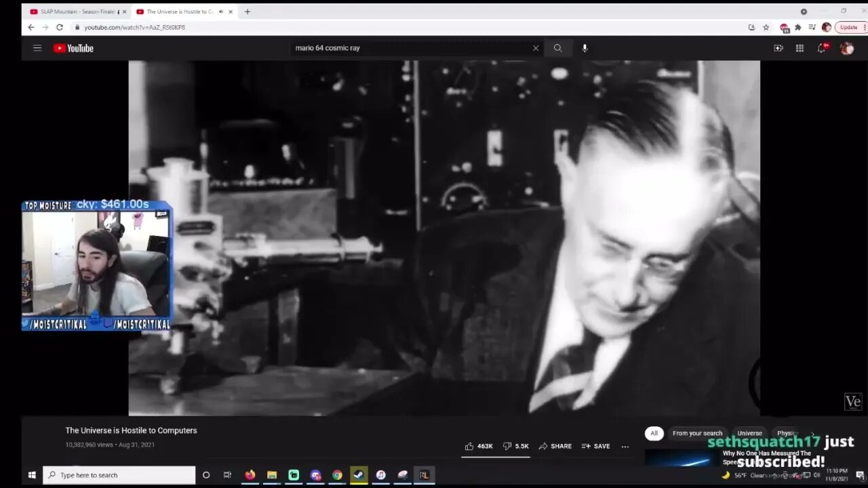Open Cortana circle on the taskbar

click(206, 475)
